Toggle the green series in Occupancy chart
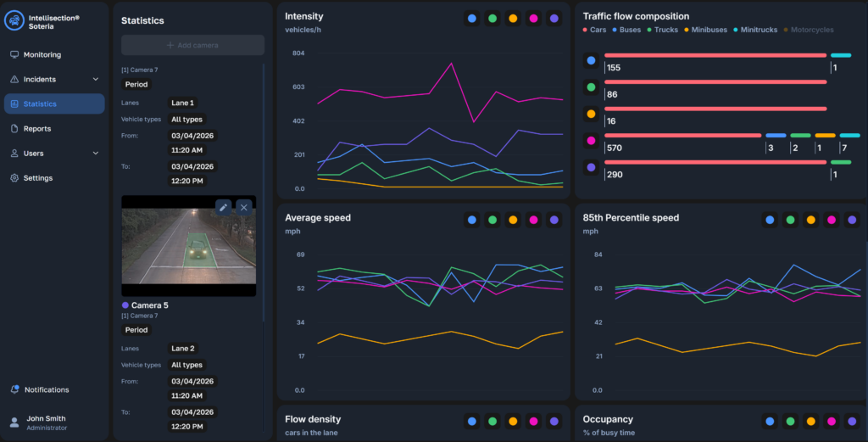The image size is (868, 442). click(791, 422)
